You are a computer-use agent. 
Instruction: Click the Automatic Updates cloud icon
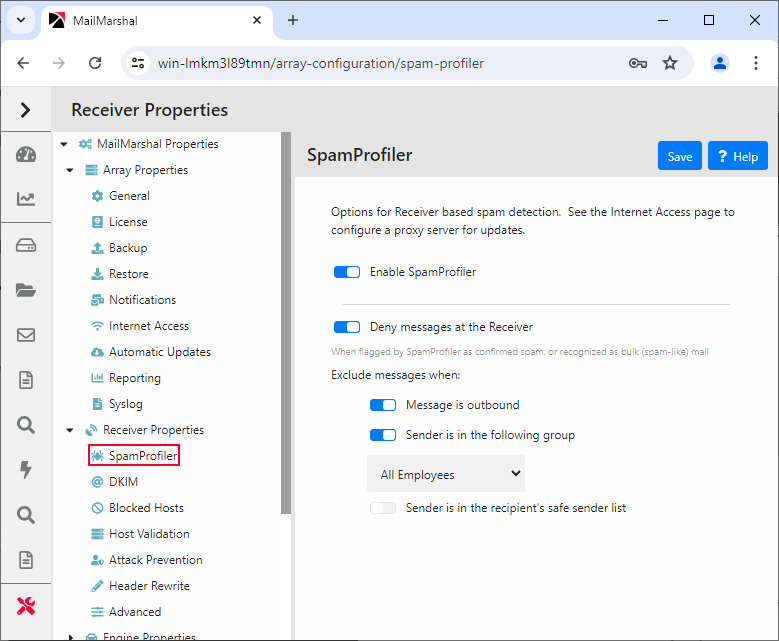point(97,352)
